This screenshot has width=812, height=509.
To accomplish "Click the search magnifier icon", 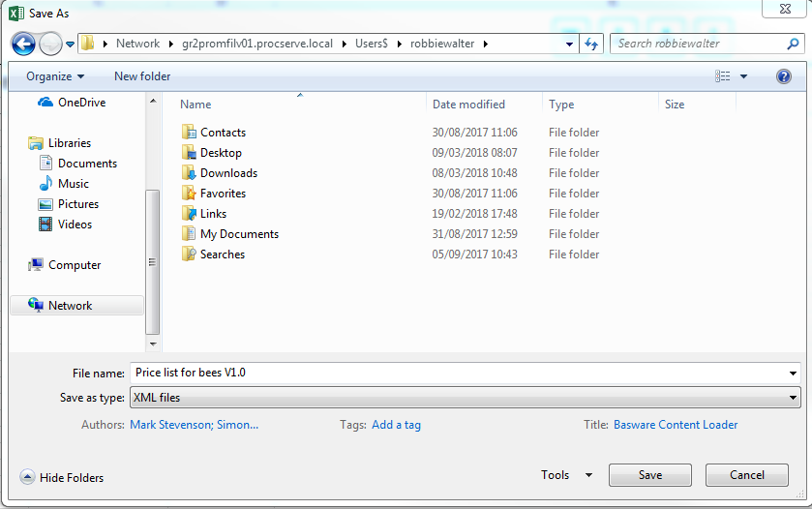I will (x=793, y=44).
